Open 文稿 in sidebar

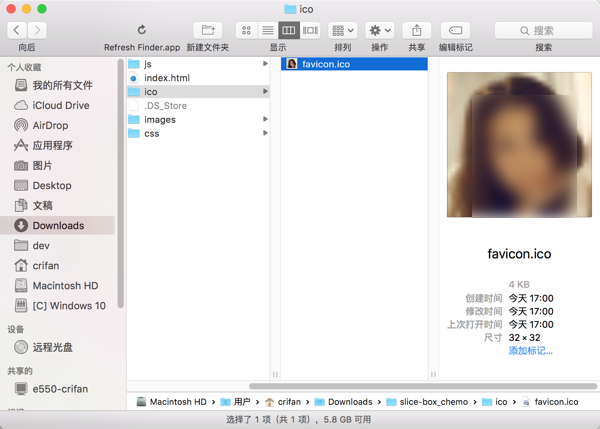57,206
